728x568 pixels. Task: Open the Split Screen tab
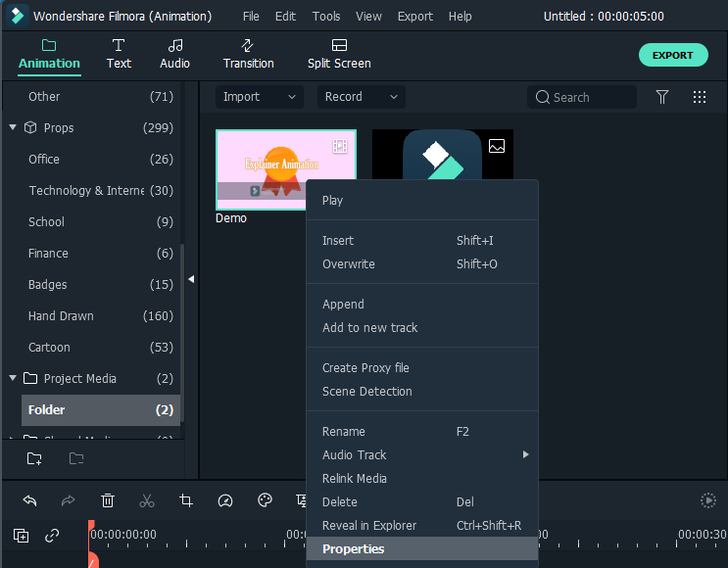pos(339,55)
